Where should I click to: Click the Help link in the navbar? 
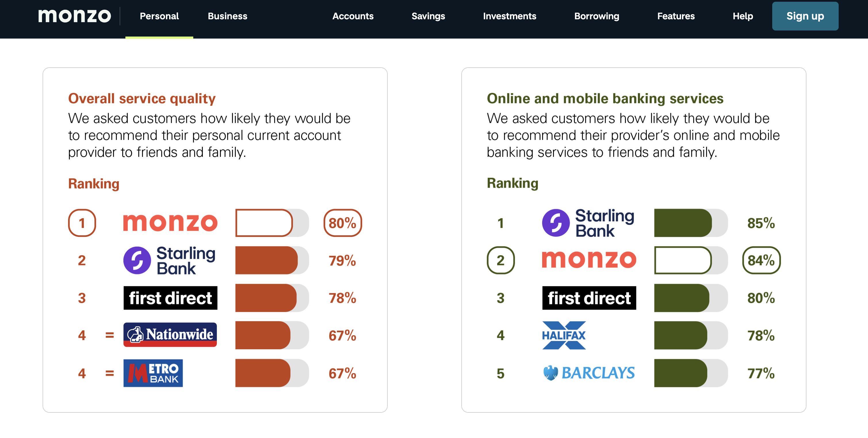[742, 16]
